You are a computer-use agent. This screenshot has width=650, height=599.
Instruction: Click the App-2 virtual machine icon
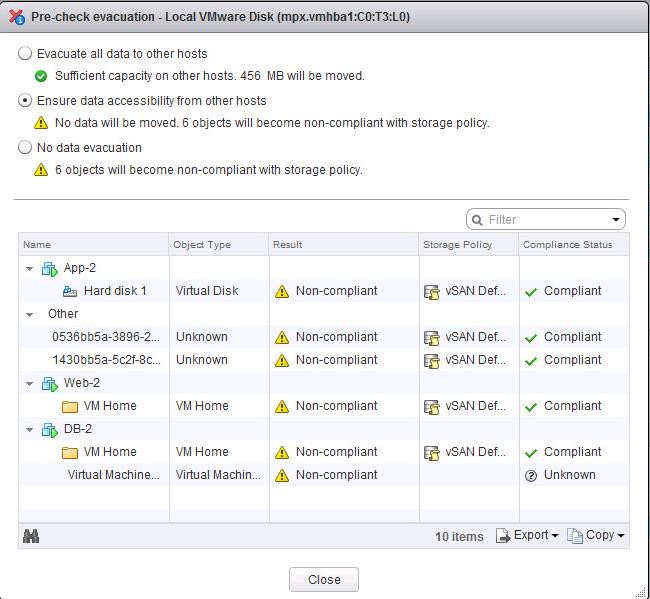point(50,269)
